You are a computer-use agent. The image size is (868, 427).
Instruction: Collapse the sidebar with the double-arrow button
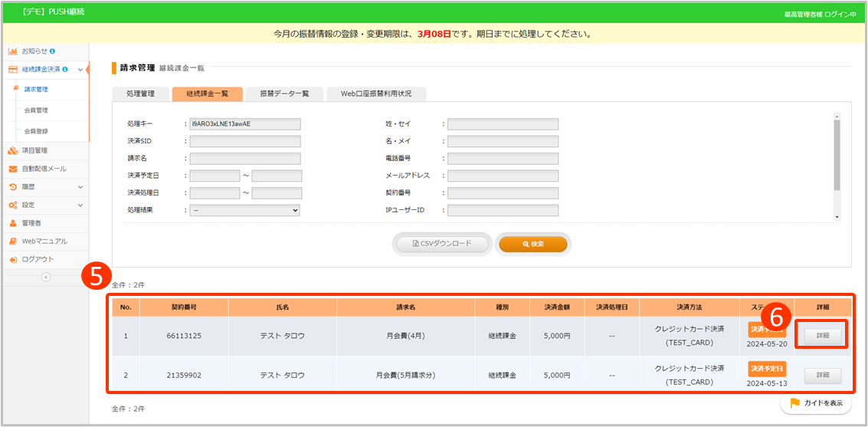45,277
